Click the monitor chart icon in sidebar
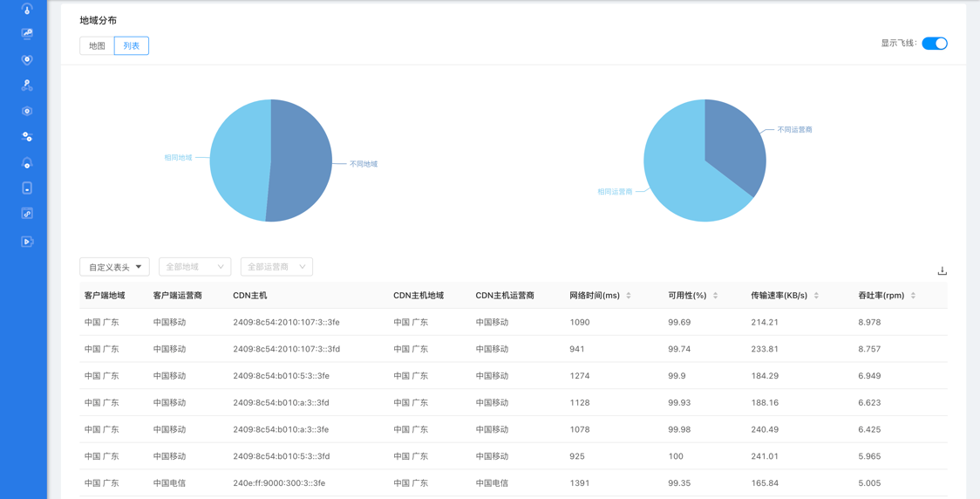The height and width of the screenshot is (499, 980). click(27, 34)
